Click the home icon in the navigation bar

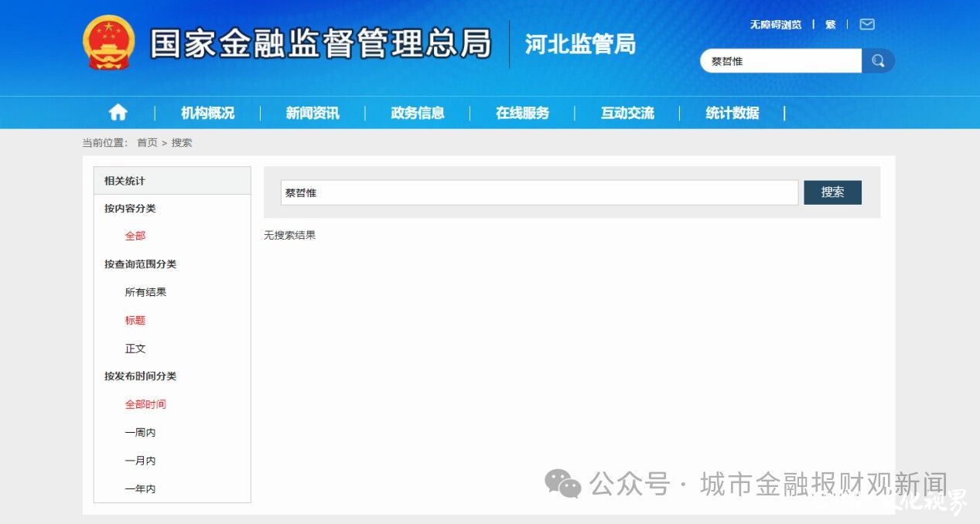click(x=117, y=112)
